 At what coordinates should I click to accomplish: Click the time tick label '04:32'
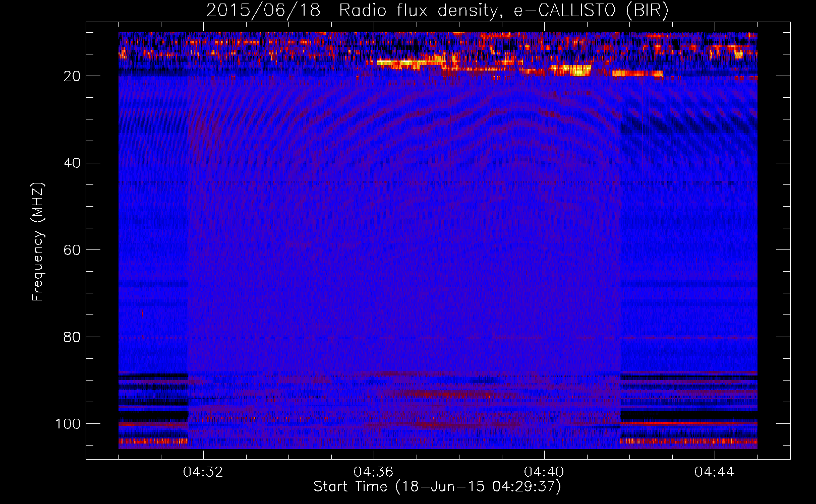point(203,472)
